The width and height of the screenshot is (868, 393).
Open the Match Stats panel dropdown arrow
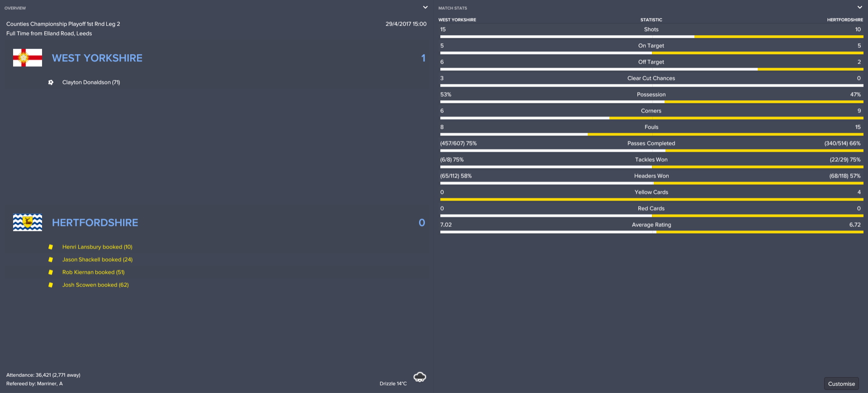point(859,8)
